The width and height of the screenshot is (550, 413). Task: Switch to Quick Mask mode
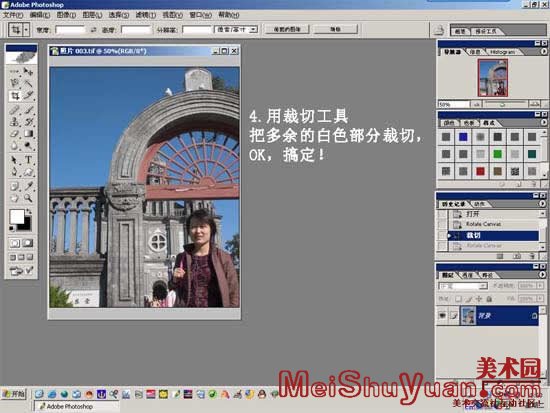(28, 243)
